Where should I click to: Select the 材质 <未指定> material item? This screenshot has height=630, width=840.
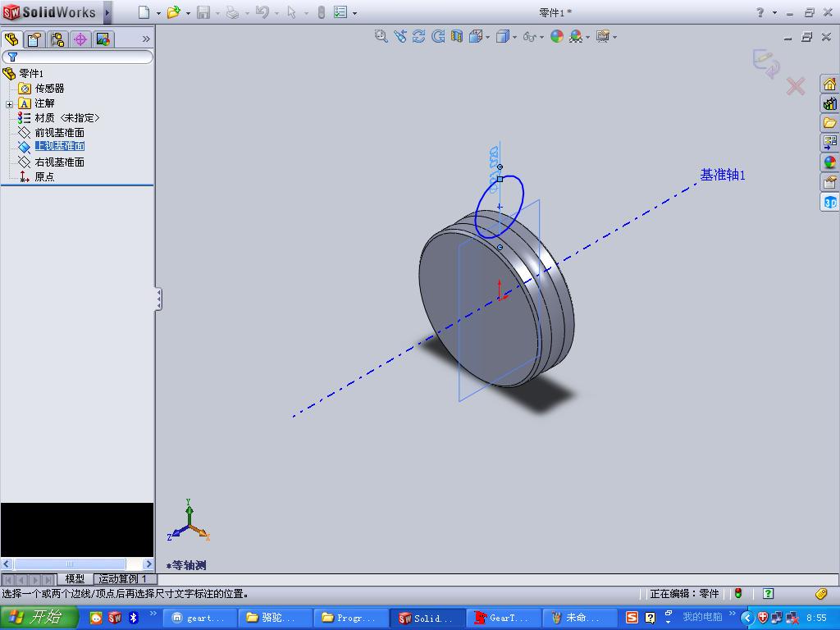click(x=67, y=118)
